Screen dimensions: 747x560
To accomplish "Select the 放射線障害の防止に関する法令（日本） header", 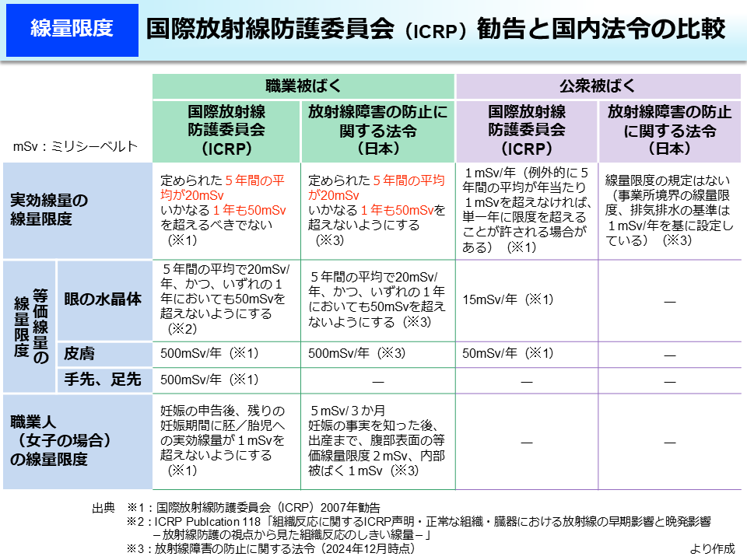I will click(x=377, y=128).
